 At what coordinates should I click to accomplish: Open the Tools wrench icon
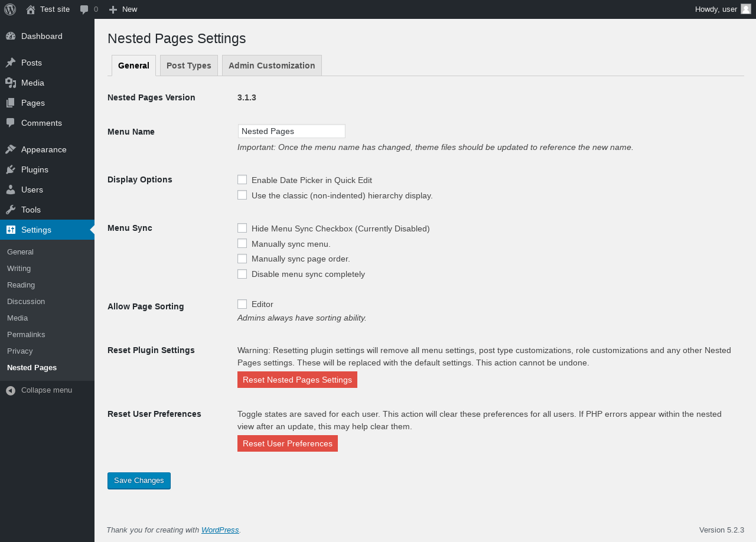tap(11, 210)
